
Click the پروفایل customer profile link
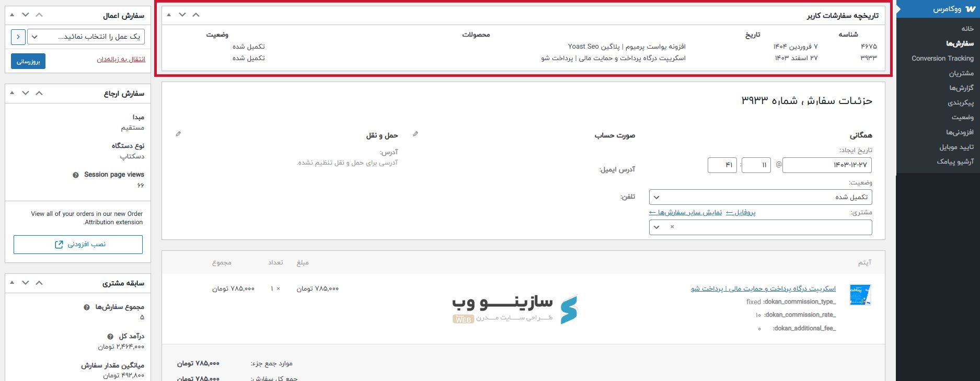tap(741, 212)
